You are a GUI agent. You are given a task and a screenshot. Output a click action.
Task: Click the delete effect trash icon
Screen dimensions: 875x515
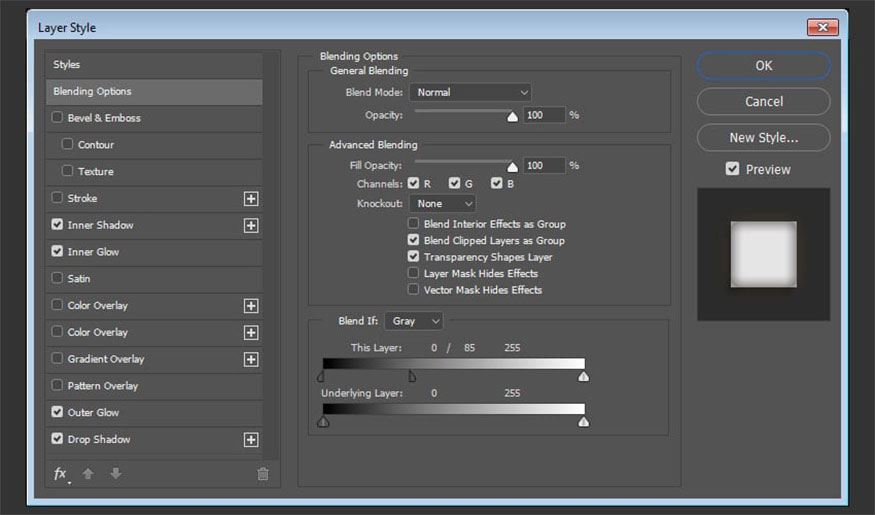click(x=263, y=474)
